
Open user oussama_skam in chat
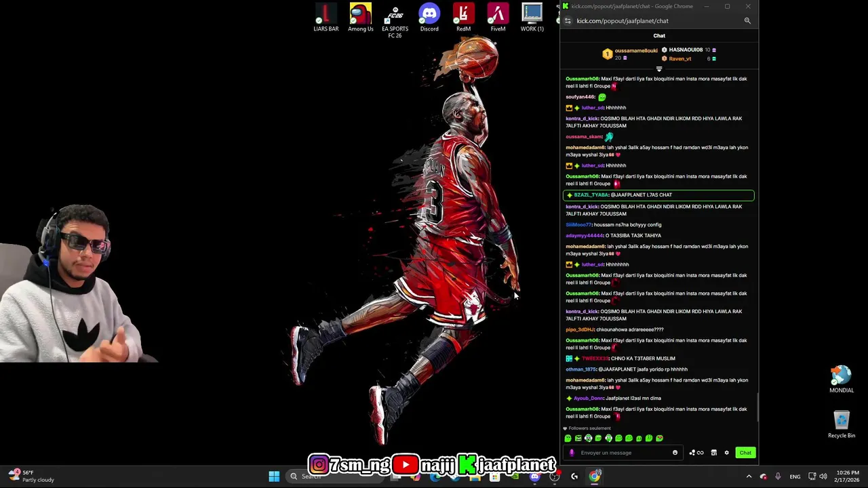(584, 137)
